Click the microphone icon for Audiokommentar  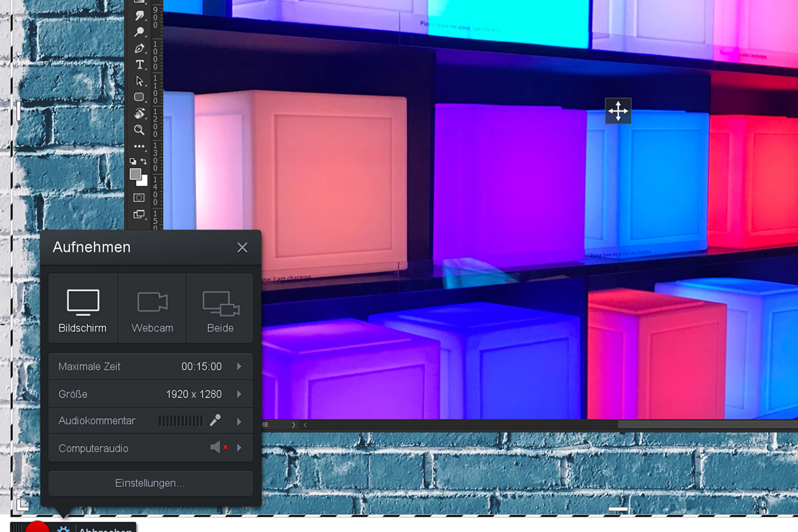pos(215,421)
